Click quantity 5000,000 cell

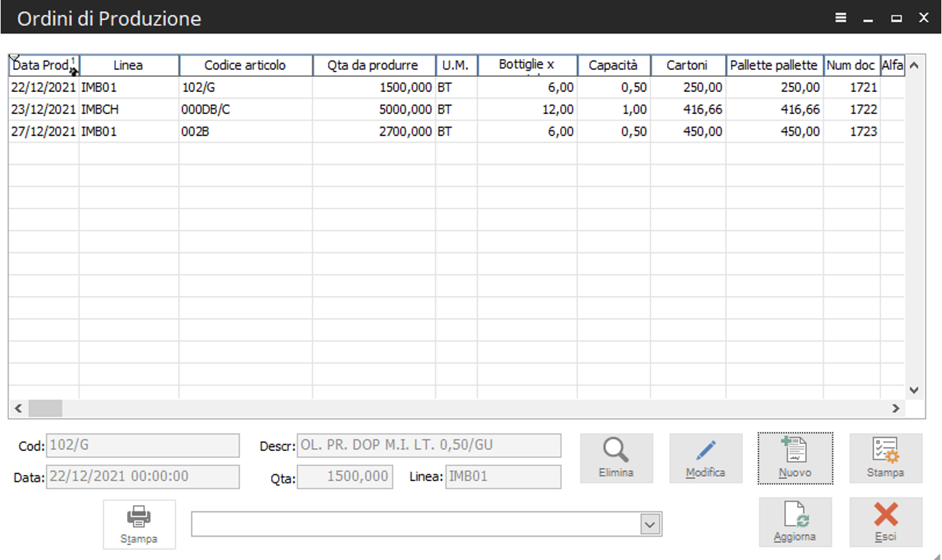click(374, 110)
